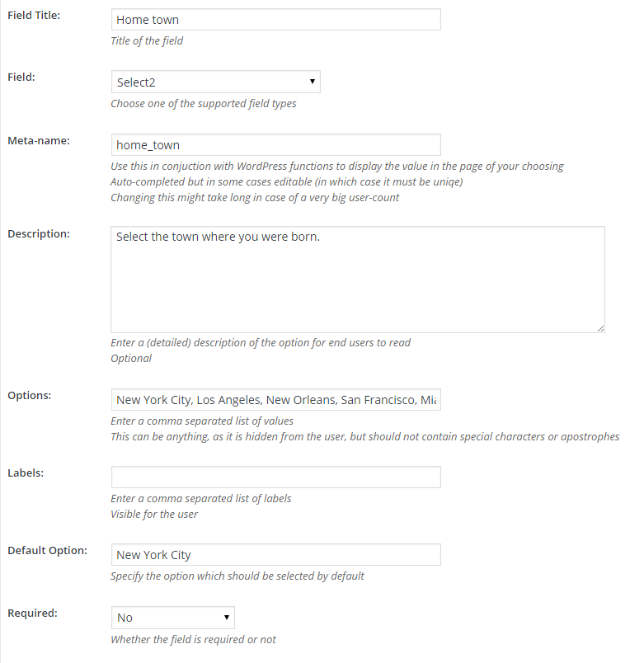Click the "Meta-name:" label
Screen dimensions: 644x663
(x=39, y=140)
